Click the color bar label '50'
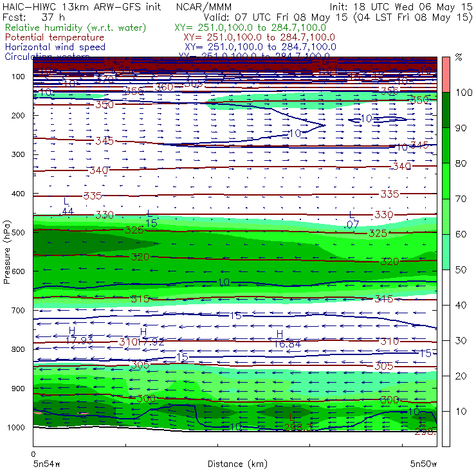The width and height of the screenshot is (476, 476). coord(461,270)
